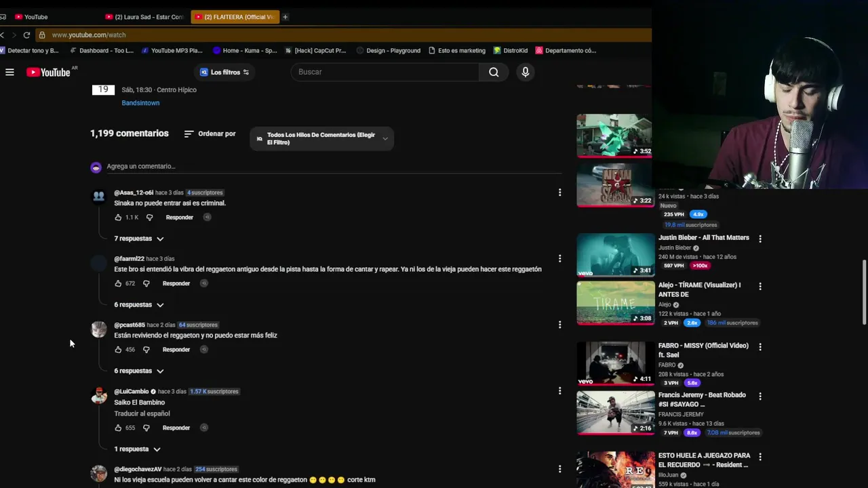The height and width of the screenshot is (488, 868).
Task: Go to the YouTube home logo
Action: pyautogui.click(x=48, y=72)
